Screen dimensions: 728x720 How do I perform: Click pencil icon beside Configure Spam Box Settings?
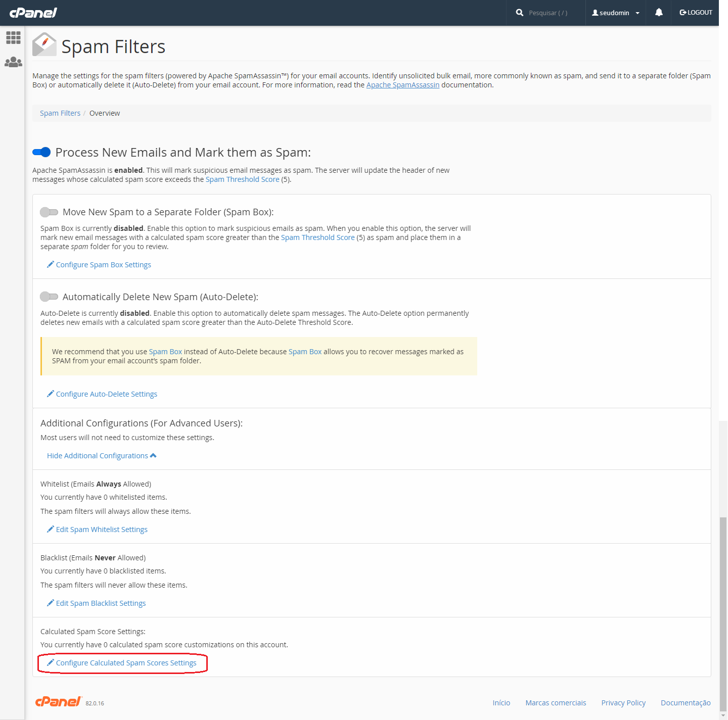pos(51,264)
